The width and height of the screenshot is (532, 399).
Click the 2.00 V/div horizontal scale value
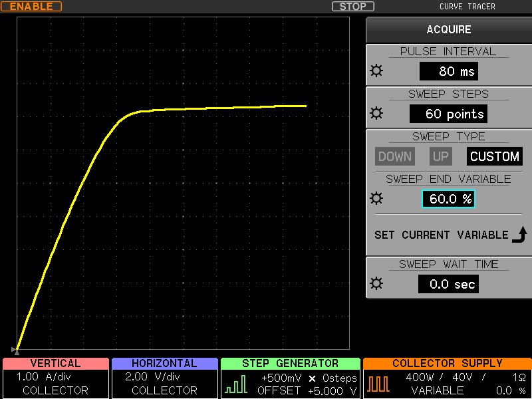152,376
